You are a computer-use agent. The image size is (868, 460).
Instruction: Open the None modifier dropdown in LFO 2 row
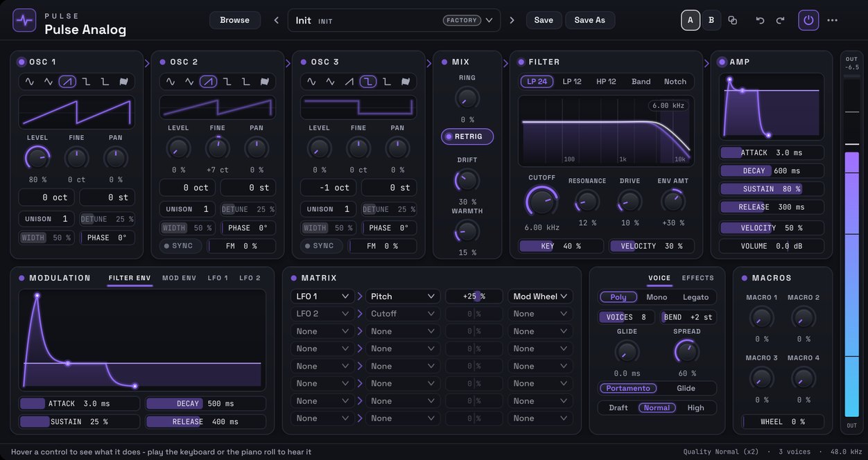pyautogui.click(x=540, y=314)
